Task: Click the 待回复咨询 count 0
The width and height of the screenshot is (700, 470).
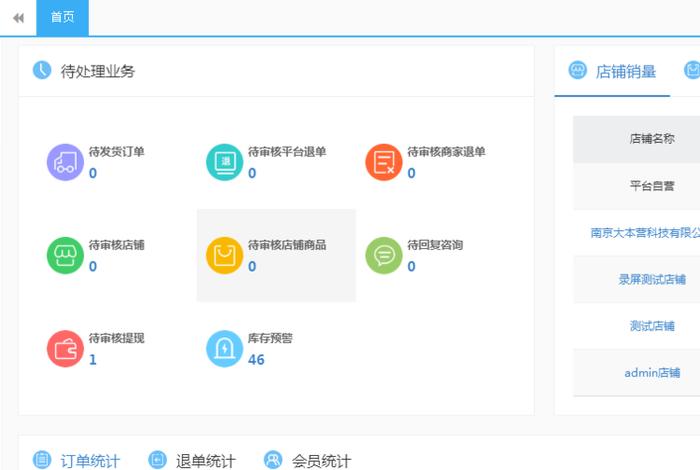Action: (412, 266)
